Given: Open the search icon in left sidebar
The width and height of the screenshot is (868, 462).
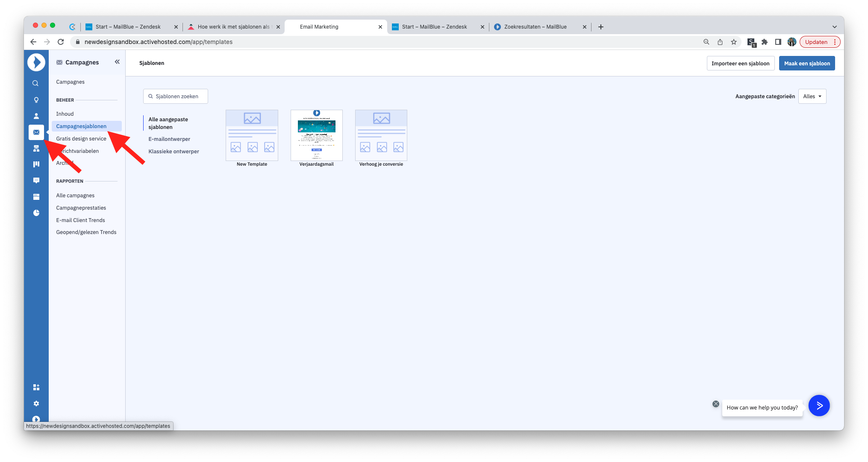Looking at the screenshot, I should [x=36, y=83].
